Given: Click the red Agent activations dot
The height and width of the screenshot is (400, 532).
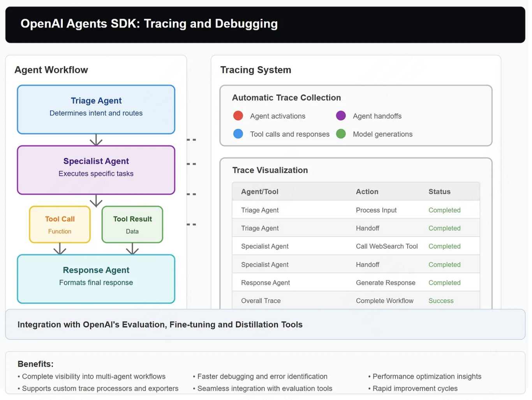Looking at the screenshot, I should 238,116.
